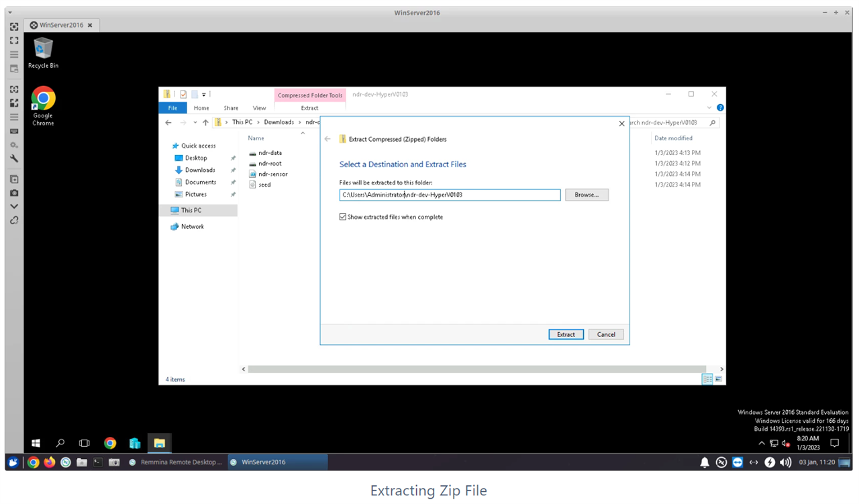This screenshot has height=504, width=859.
Task: Select the Google Chrome desktop shortcut
Action: (43, 106)
